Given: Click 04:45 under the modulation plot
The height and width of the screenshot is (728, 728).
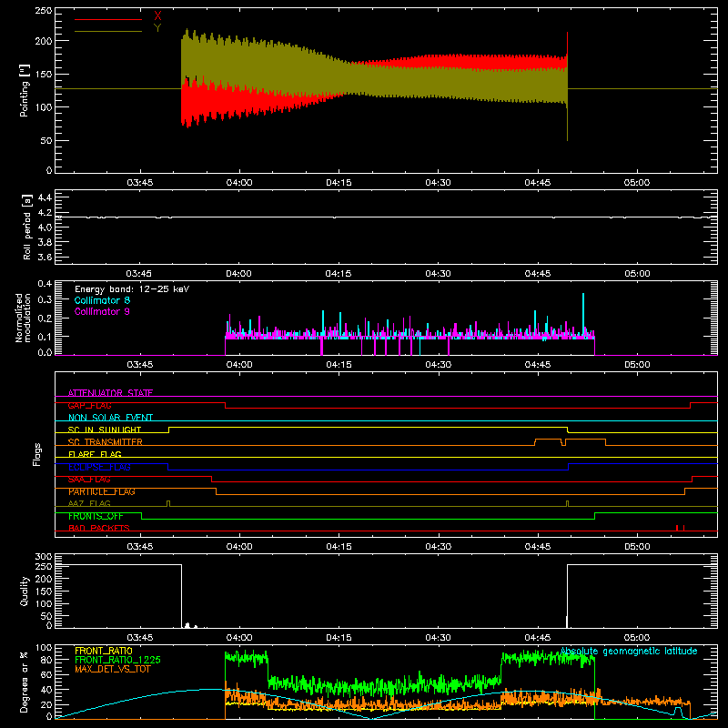Looking at the screenshot, I should click(538, 365).
